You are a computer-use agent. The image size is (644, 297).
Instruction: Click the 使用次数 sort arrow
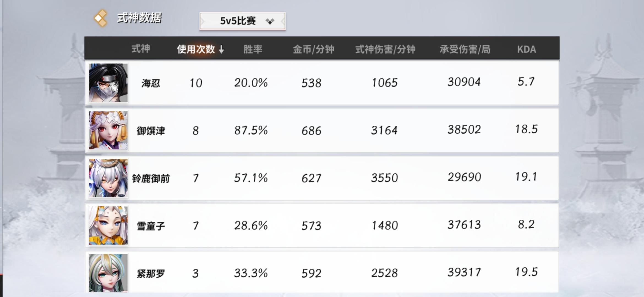point(221,50)
